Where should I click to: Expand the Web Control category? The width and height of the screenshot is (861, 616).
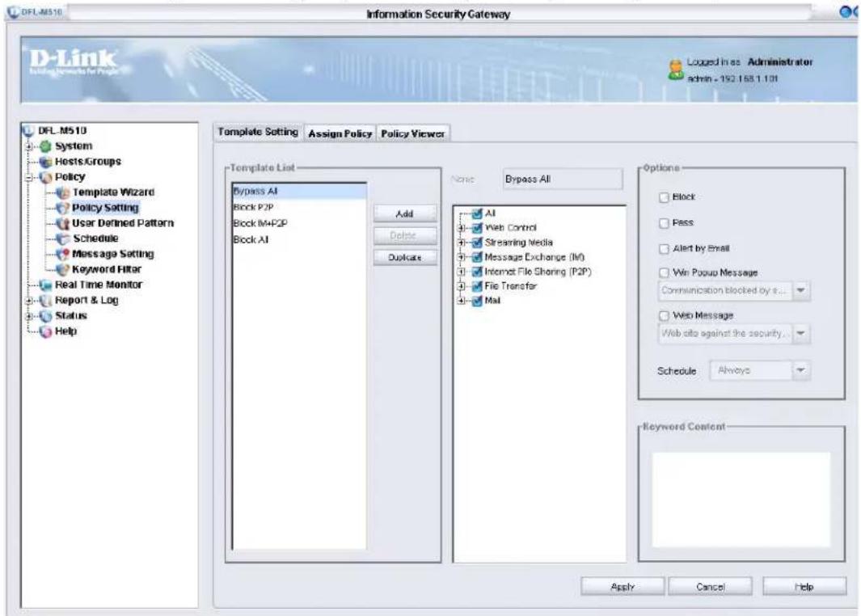tap(462, 228)
